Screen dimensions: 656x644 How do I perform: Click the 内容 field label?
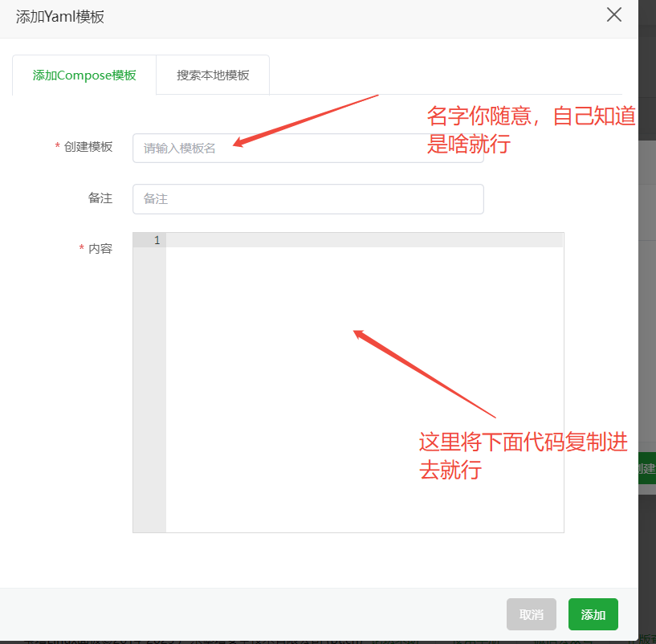(x=100, y=249)
